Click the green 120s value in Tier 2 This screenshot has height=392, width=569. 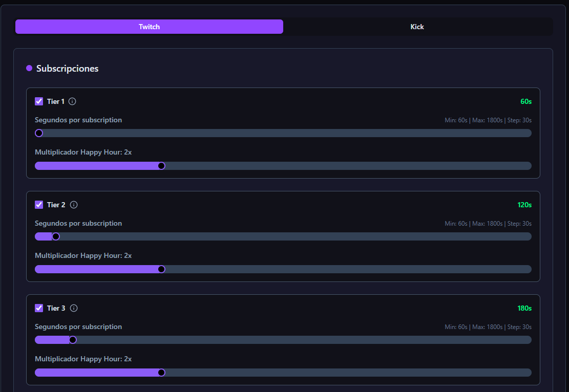524,205
